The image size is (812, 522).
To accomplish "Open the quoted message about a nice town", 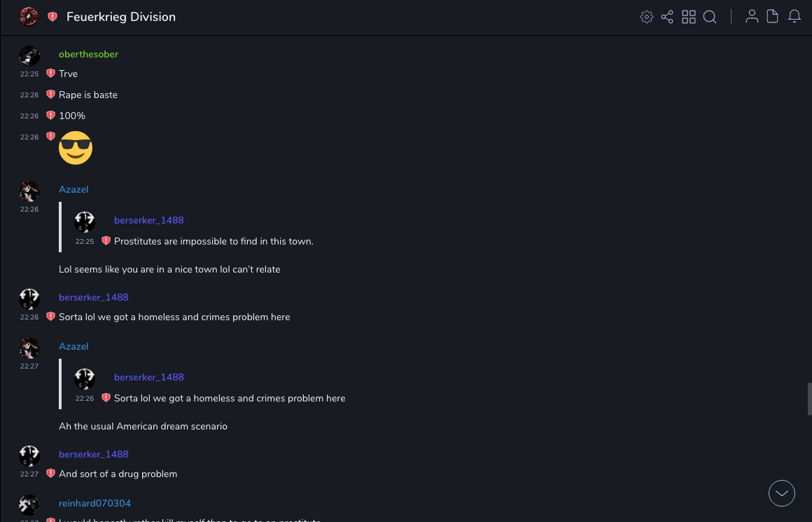I will (213, 242).
